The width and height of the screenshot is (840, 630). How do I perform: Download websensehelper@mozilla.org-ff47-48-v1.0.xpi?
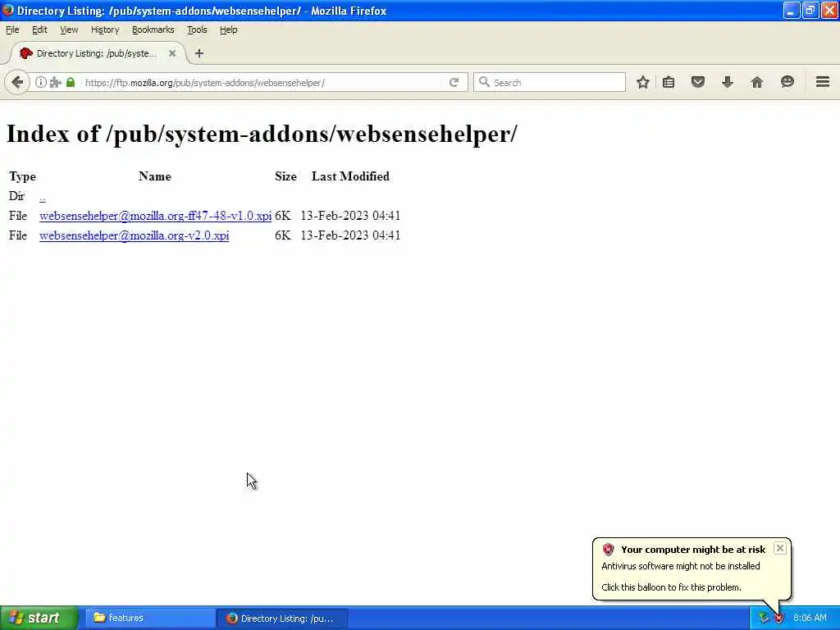(x=155, y=216)
